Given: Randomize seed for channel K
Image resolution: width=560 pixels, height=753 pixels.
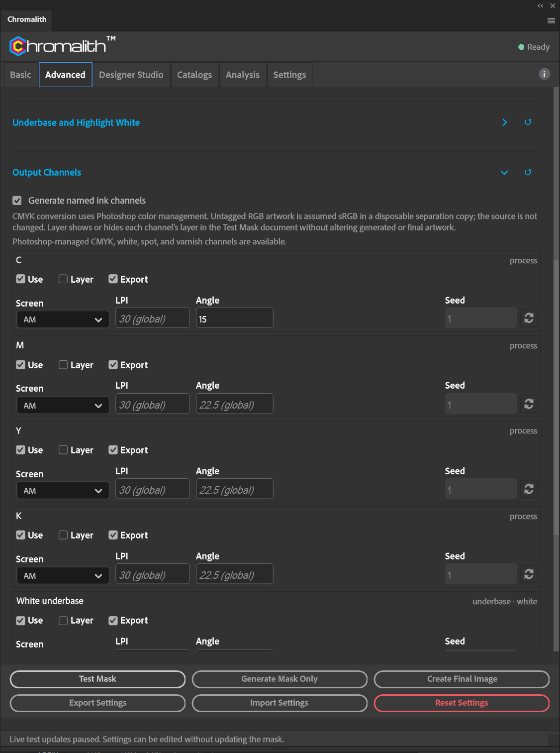Looking at the screenshot, I should point(529,574).
